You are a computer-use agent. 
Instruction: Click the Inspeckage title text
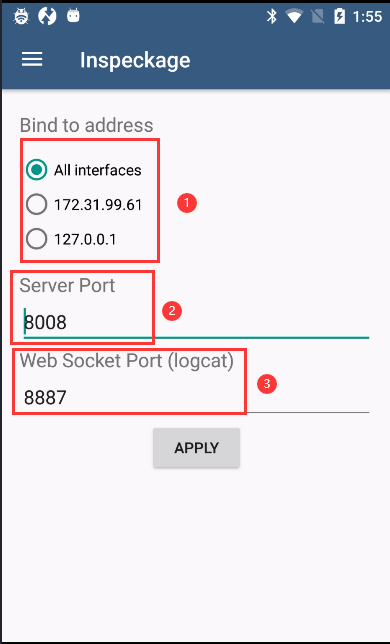tap(135, 60)
